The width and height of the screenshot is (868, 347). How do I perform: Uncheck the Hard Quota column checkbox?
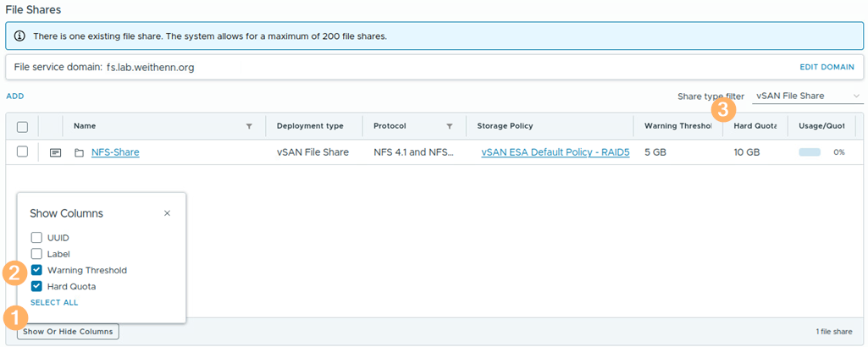tap(36, 286)
